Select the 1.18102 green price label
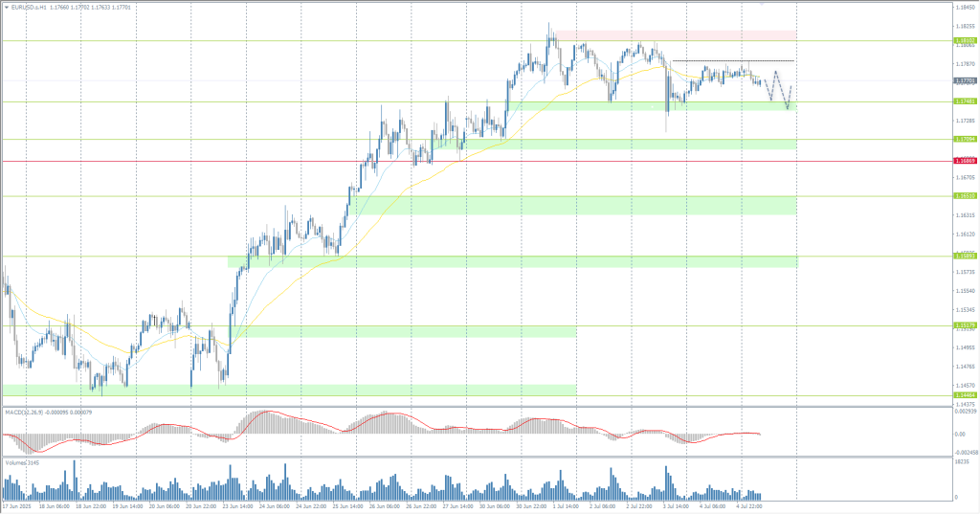 pos(965,40)
